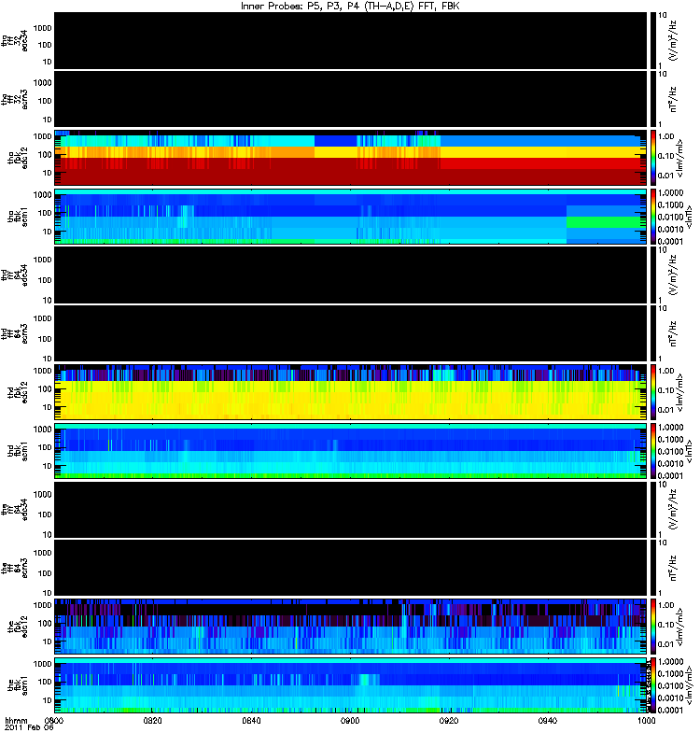700x747 pixels.
Task: Click the 'tha fbk edc12' y-axis panel label
Action: [18, 156]
